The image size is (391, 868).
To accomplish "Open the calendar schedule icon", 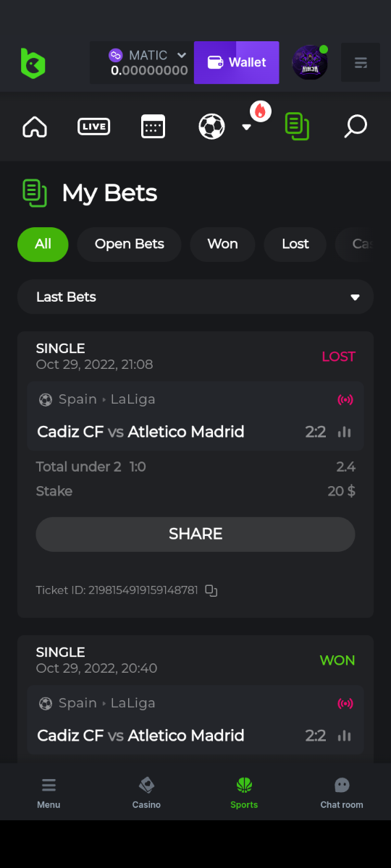I will (153, 127).
